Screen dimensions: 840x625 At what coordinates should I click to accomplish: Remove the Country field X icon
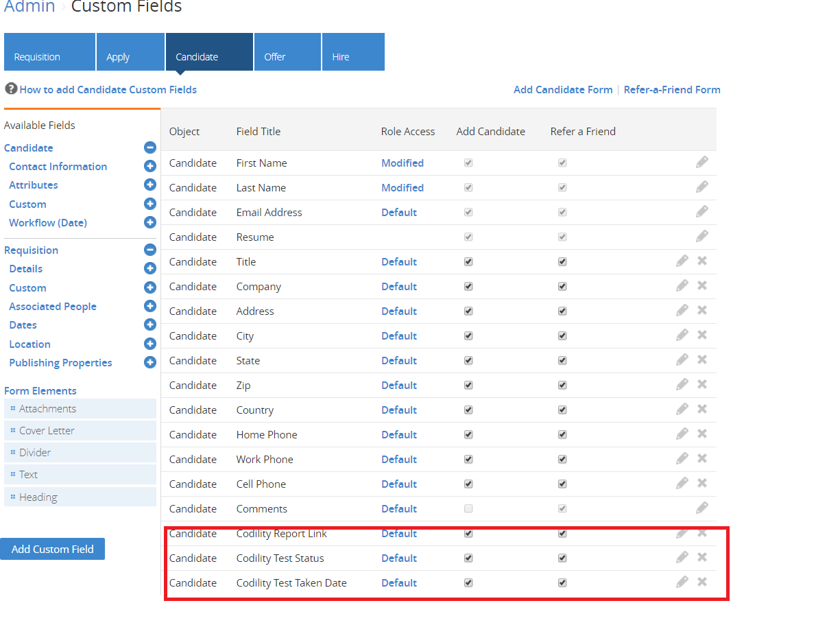coord(702,409)
